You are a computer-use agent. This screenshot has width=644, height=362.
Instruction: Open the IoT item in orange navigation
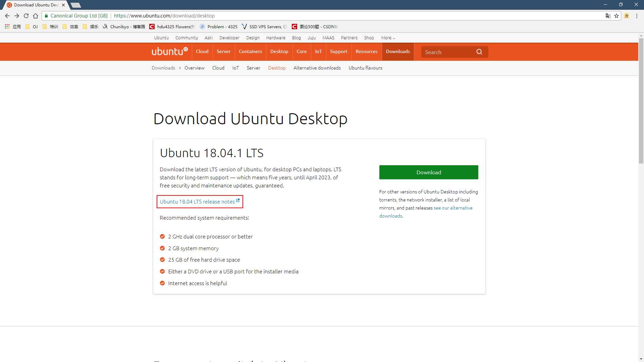click(x=318, y=51)
